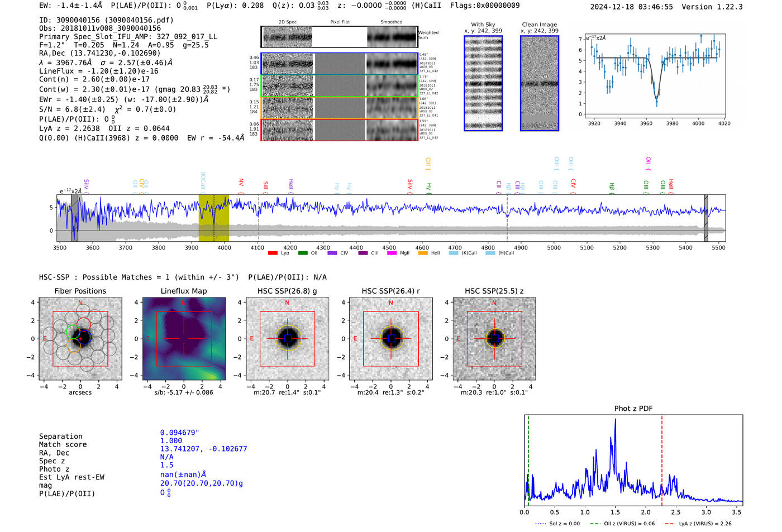This screenshot has height=532, width=782.
Task: Click the magenta MgII legend swatch
Action: click(392, 253)
